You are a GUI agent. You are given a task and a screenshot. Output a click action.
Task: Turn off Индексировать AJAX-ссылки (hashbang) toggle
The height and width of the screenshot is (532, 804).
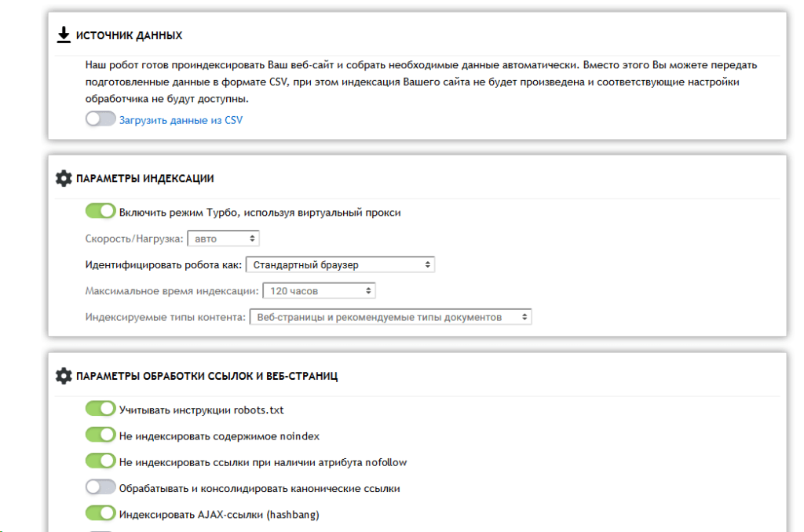click(x=100, y=513)
